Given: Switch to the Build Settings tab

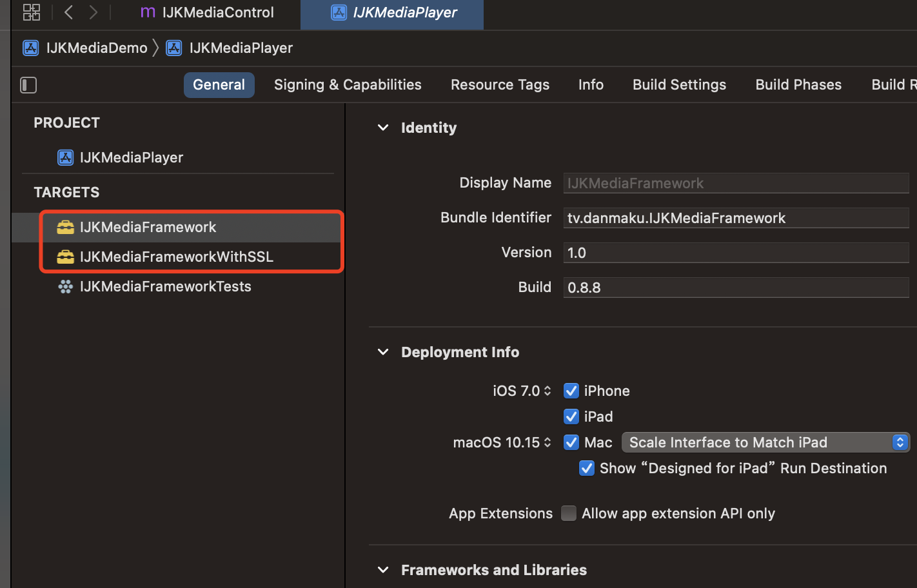Looking at the screenshot, I should [x=679, y=85].
